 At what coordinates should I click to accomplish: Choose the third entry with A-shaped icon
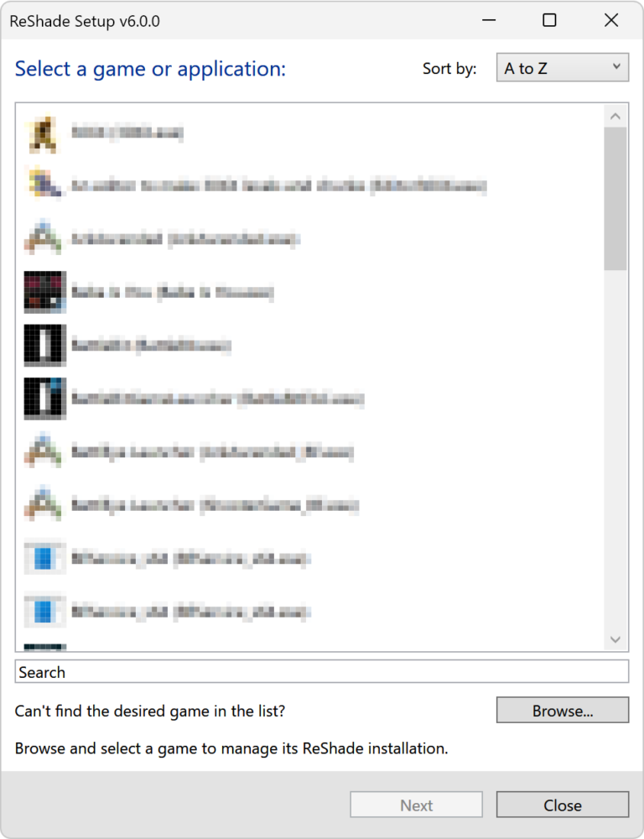click(x=310, y=238)
